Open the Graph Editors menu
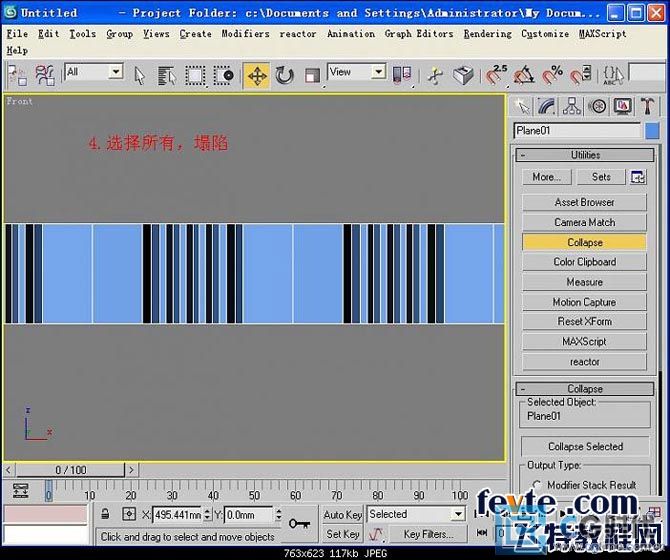This screenshot has height=560, width=670. click(419, 34)
